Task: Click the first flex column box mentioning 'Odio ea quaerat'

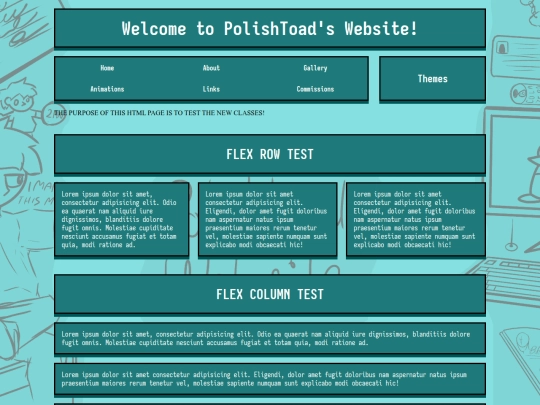Action: 270,338
